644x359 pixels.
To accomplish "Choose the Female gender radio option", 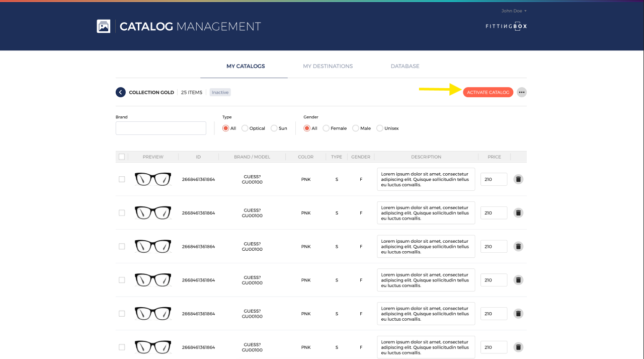I will pyautogui.click(x=326, y=128).
